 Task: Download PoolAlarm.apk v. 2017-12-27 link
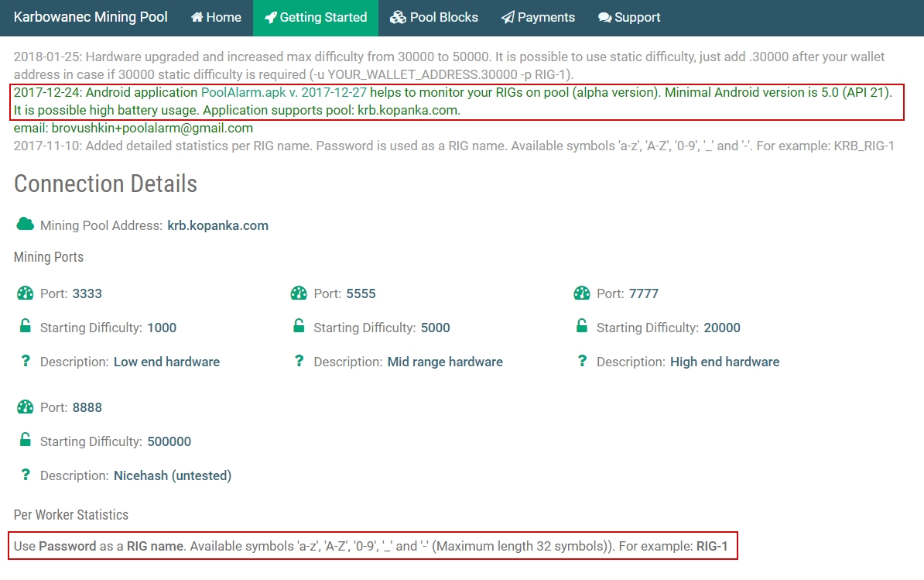coord(283,93)
